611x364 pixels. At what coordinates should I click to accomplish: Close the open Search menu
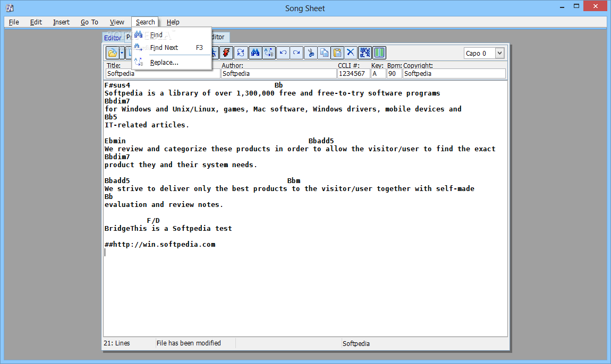pyautogui.click(x=146, y=22)
